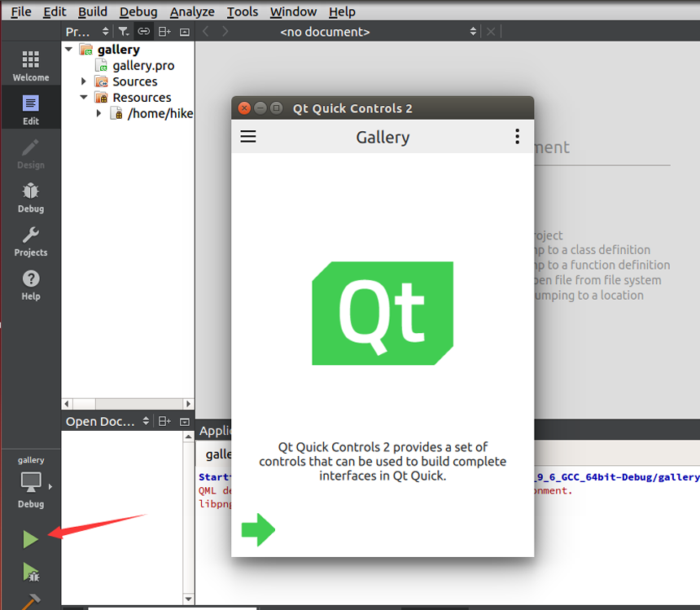Open the Debug menu
Viewport: 700px width, 610px height.
pyautogui.click(x=138, y=11)
